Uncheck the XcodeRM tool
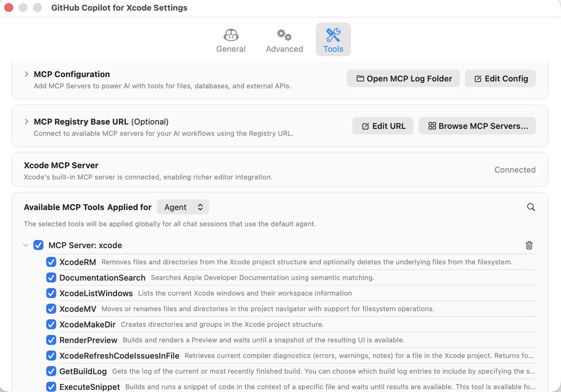Screen dimensions: 561x392 [51, 262]
